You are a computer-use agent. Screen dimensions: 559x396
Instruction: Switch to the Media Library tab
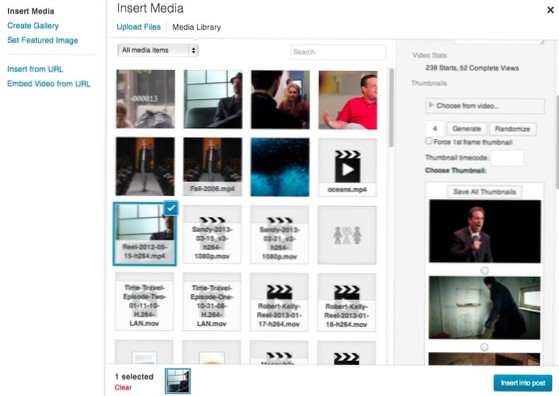point(197,27)
